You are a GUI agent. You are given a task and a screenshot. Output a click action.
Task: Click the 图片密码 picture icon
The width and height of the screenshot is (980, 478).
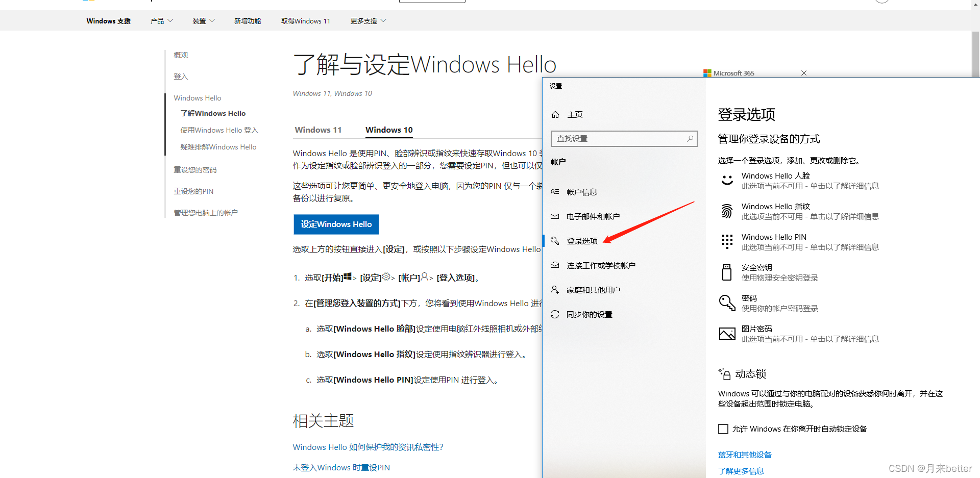pyautogui.click(x=727, y=334)
